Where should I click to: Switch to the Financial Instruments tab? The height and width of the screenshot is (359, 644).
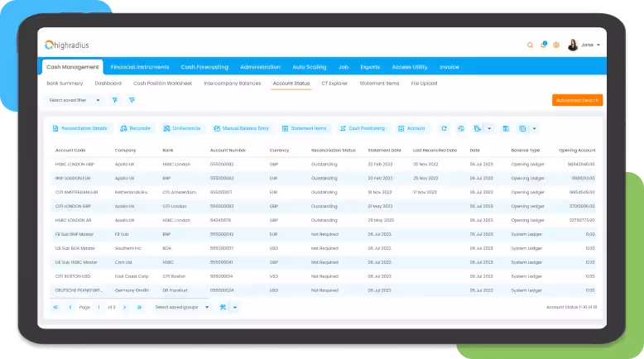tap(140, 67)
